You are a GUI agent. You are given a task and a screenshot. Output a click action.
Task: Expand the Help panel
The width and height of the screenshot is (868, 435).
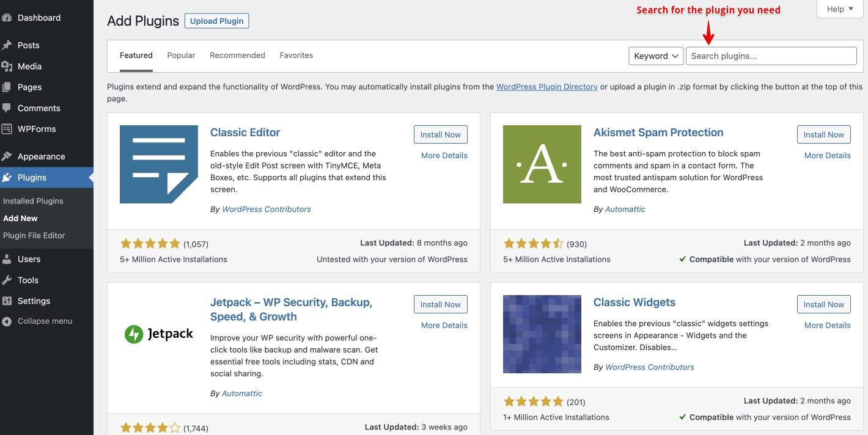(839, 9)
